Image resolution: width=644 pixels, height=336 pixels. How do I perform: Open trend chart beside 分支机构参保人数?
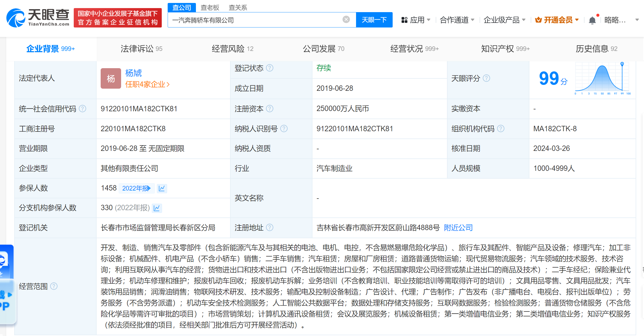click(x=157, y=208)
